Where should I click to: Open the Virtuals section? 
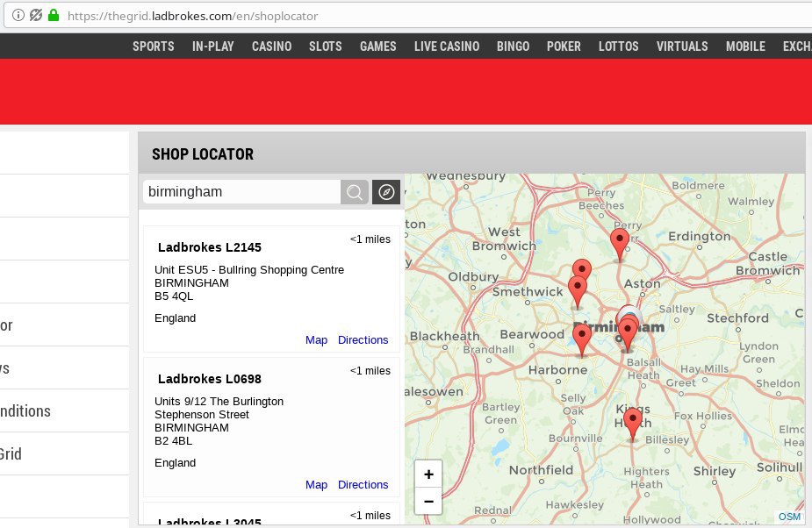(682, 46)
